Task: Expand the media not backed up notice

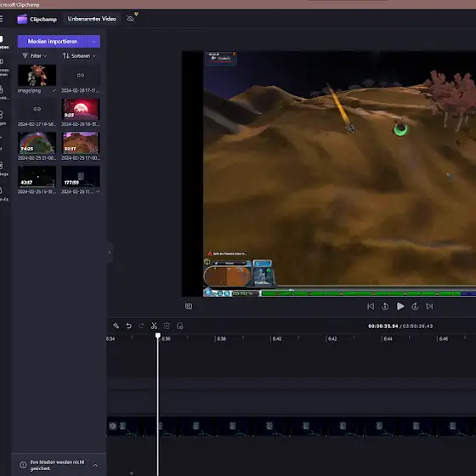Action: tap(95, 465)
